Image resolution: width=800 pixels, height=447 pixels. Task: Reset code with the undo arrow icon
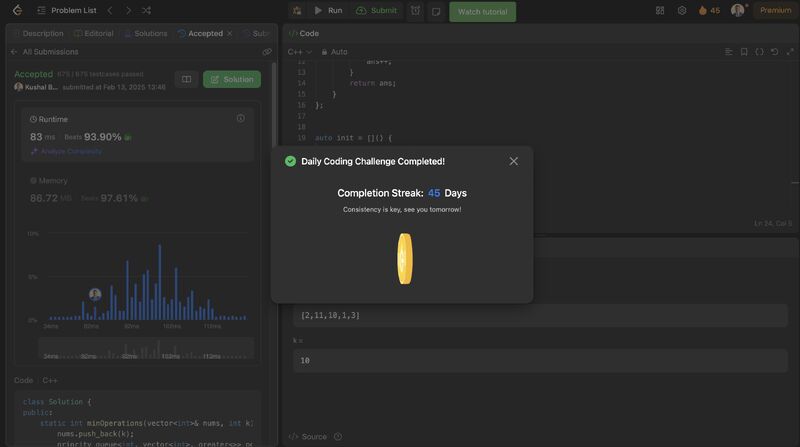pos(774,51)
